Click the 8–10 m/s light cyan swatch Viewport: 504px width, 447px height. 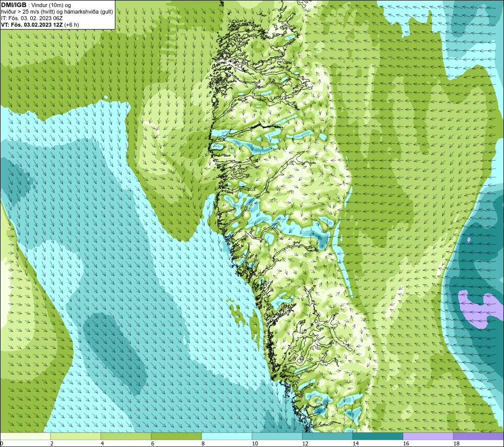click(x=227, y=436)
